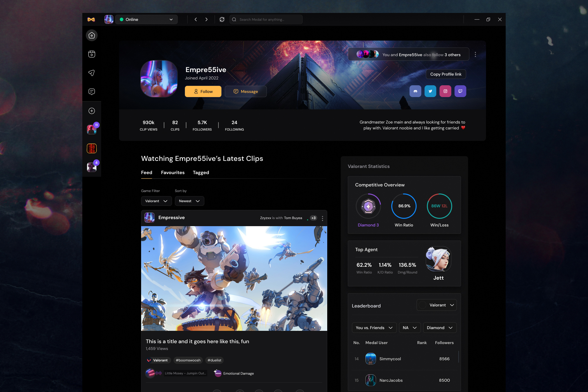Screen dimensions: 588x392
Task: Open the 5.7K followers list
Action: (x=202, y=125)
